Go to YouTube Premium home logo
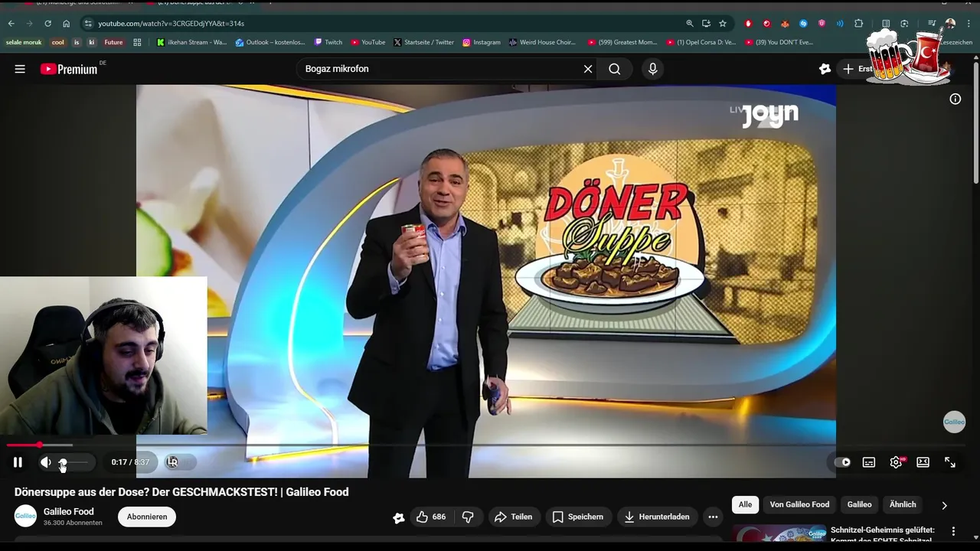Screen dimensions: 980x551 [x=69, y=69]
